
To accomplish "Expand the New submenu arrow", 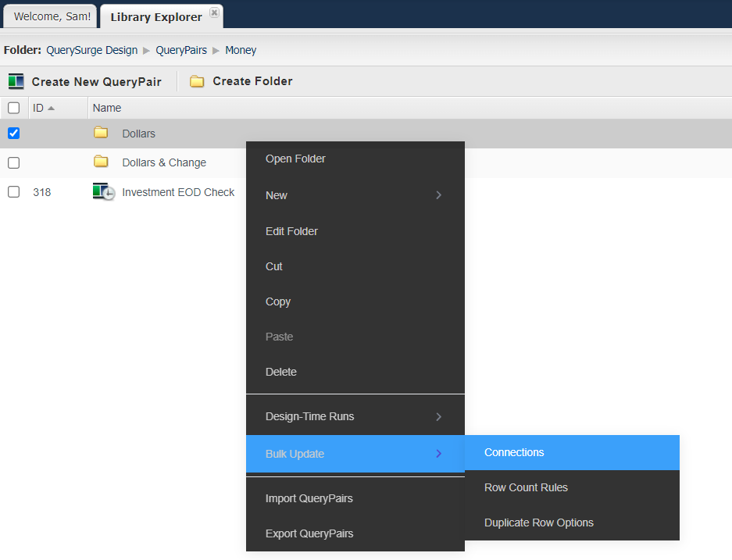I will (x=438, y=195).
